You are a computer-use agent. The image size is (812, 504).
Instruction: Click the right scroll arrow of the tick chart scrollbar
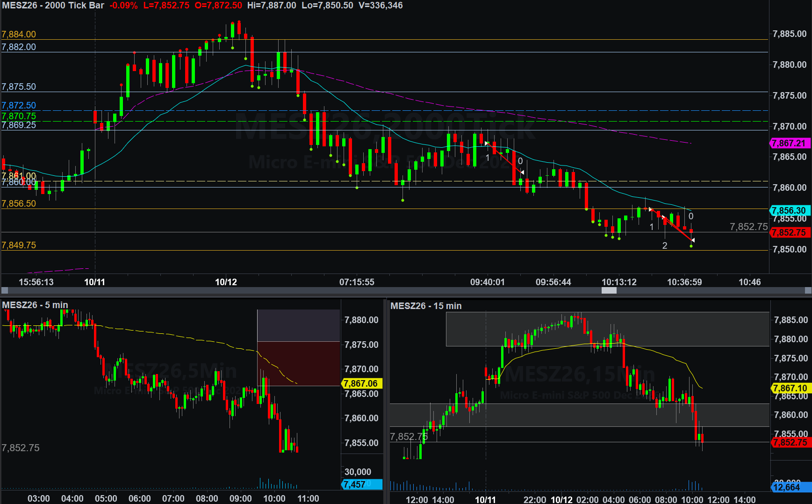point(808,290)
